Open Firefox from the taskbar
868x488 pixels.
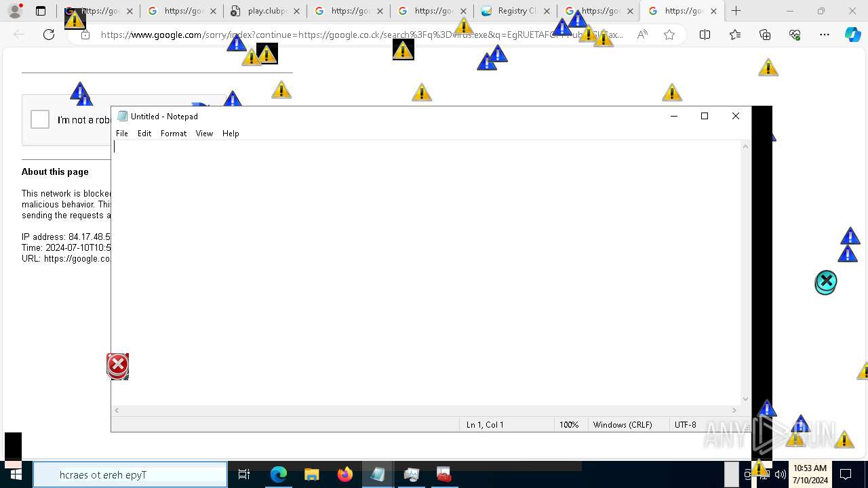(344, 474)
